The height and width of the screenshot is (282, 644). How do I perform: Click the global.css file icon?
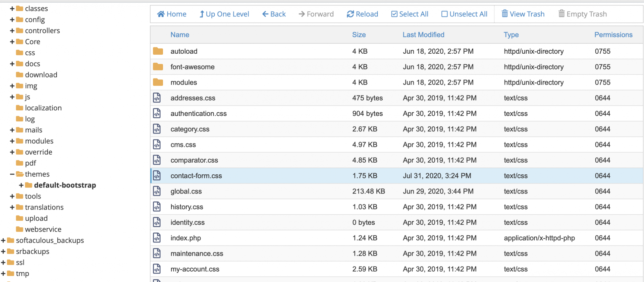tap(157, 191)
